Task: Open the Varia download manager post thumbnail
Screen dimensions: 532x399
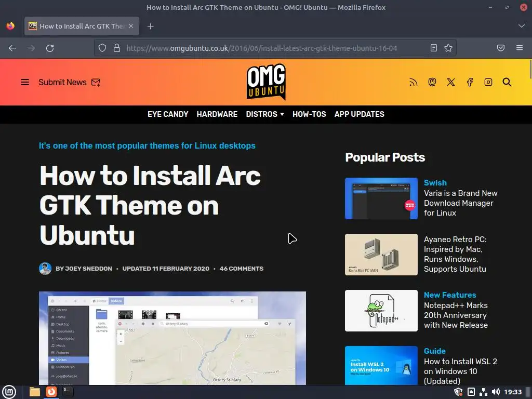Action: click(381, 198)
